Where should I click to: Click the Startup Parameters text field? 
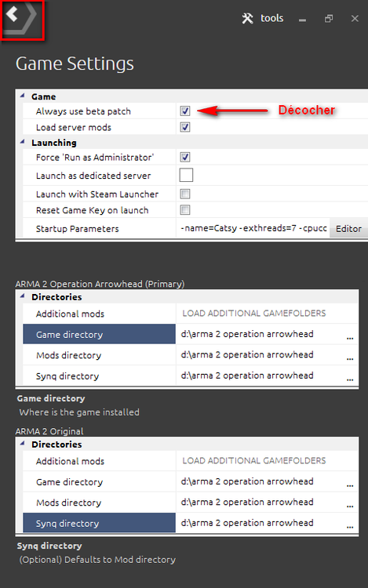(x=253, y=228)
